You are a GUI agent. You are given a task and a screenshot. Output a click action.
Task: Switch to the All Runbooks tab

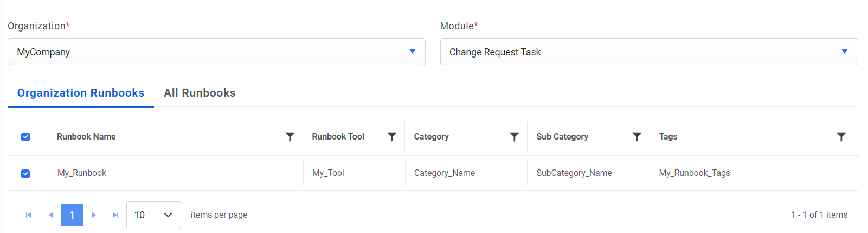pos(200,93)
